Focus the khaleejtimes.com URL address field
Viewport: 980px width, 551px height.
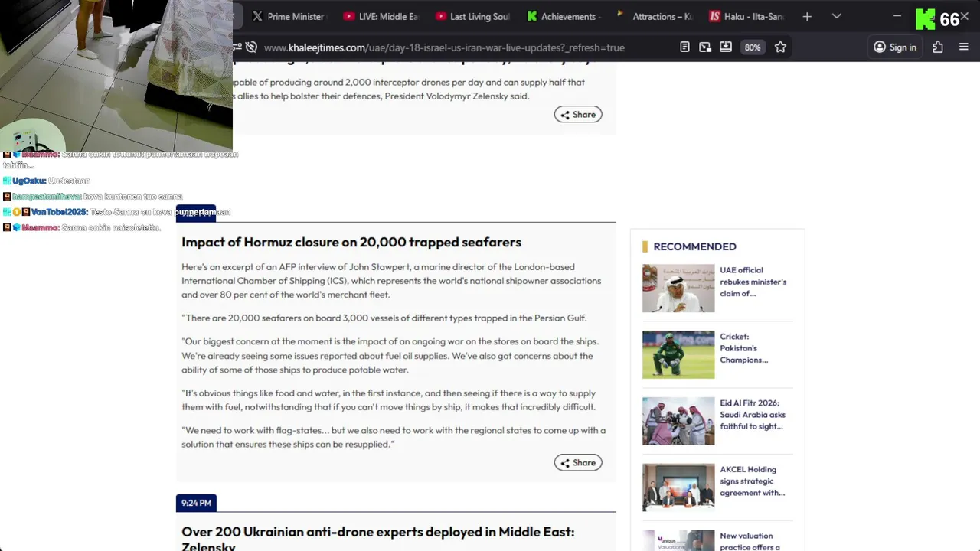444,47
